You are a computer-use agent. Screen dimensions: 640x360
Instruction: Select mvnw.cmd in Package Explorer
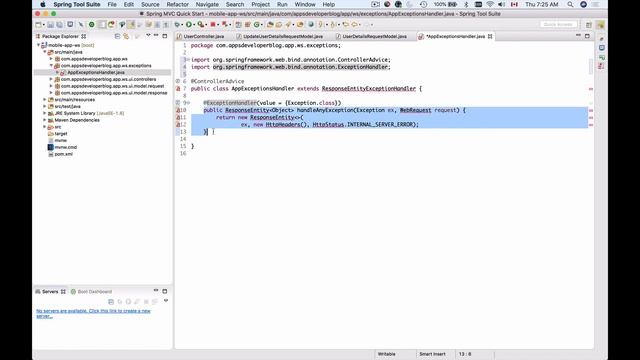[65, 147]
